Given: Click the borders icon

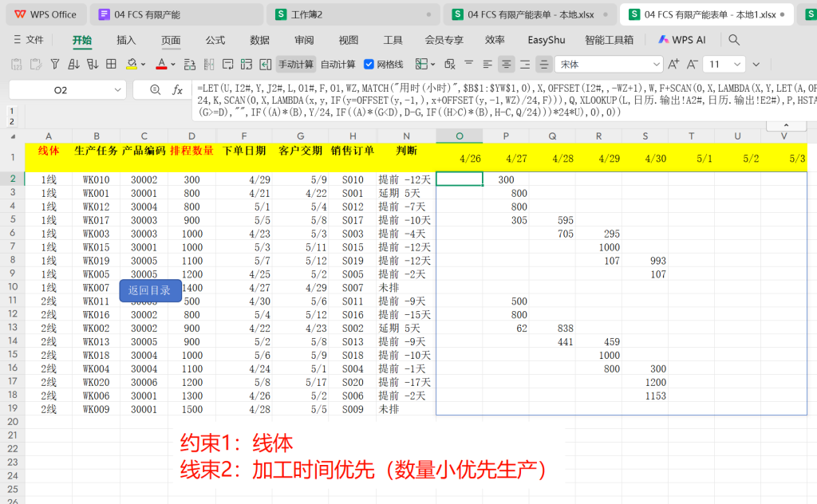Looking at the screenshot, I should [x=421, y=64].
